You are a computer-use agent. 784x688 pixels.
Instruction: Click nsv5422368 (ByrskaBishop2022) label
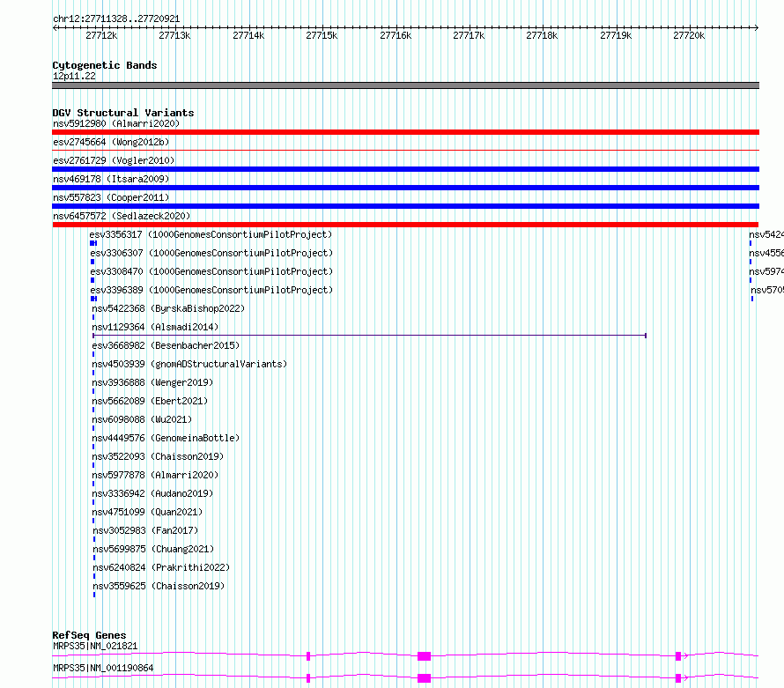(x=168, y=308)
